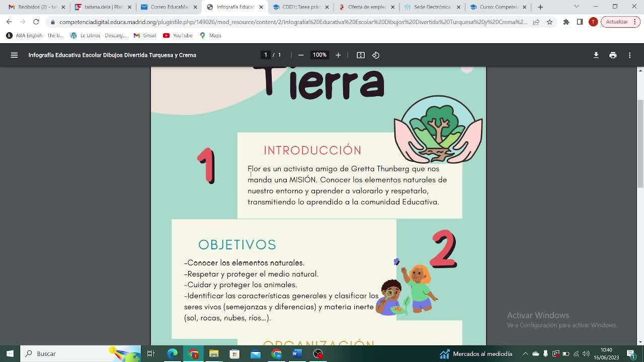The height and width of the screenshot is (362, 644).
Task: Open the YouTube bookmark
Action: click(x=178, y=36)
